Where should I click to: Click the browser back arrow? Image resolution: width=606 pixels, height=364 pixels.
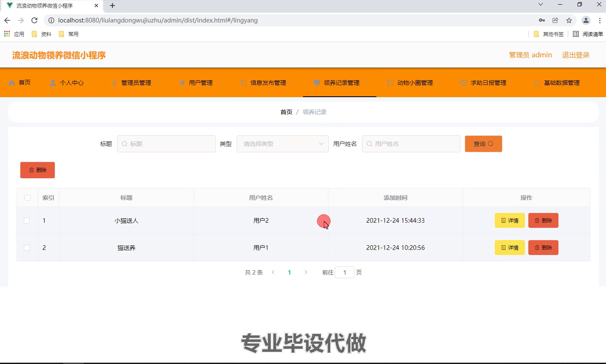[x=7, y=20]
